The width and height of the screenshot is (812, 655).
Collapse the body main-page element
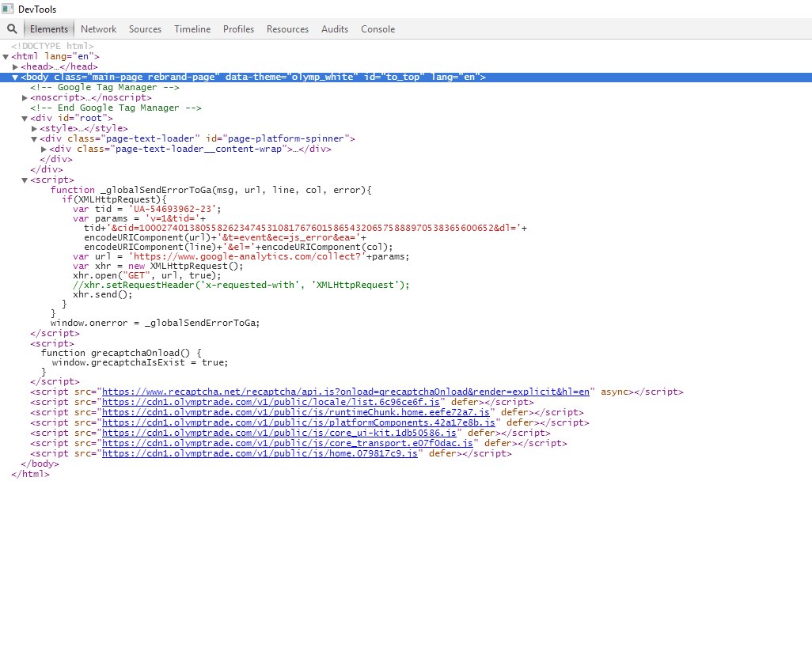(15, 78)
